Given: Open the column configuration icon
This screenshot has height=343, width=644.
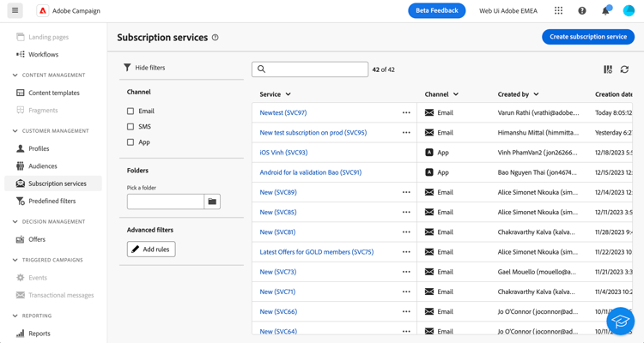Looking at the screenshot, I should click(608, 69).
